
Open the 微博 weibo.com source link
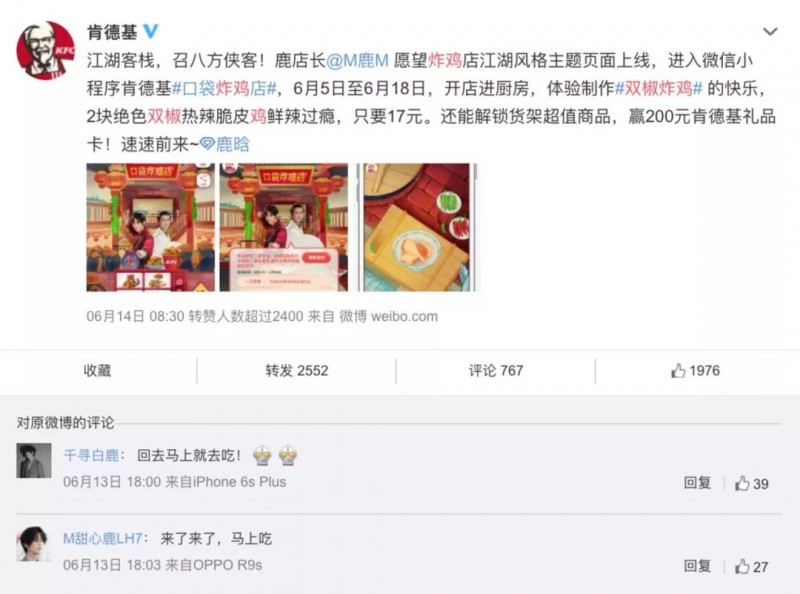click(x=388, y=316)
